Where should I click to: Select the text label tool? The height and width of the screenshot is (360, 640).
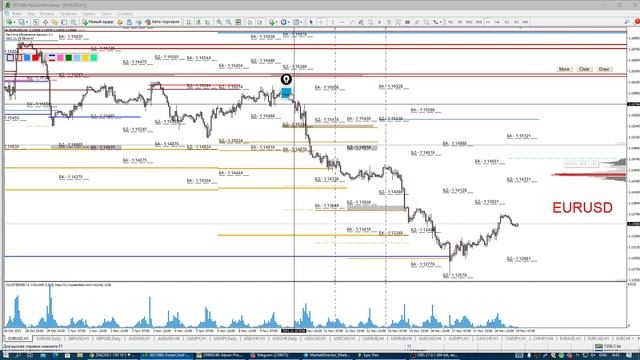point(389,22)
